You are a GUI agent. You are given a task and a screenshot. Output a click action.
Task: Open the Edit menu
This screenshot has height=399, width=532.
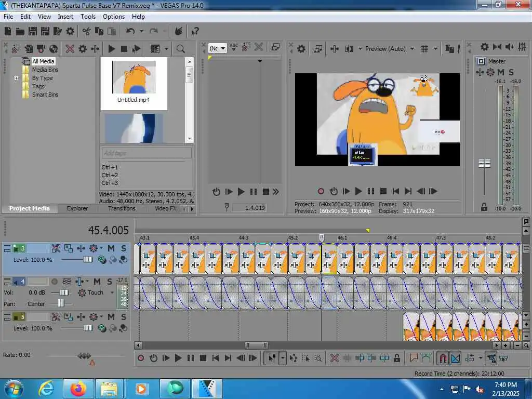click(25, 17)
